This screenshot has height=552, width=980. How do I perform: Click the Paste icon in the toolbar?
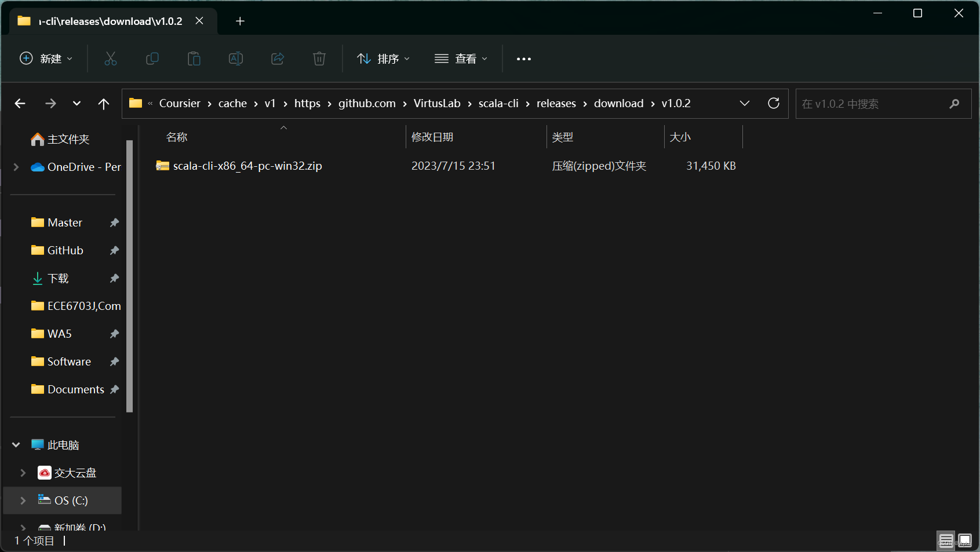pos(194,59)
